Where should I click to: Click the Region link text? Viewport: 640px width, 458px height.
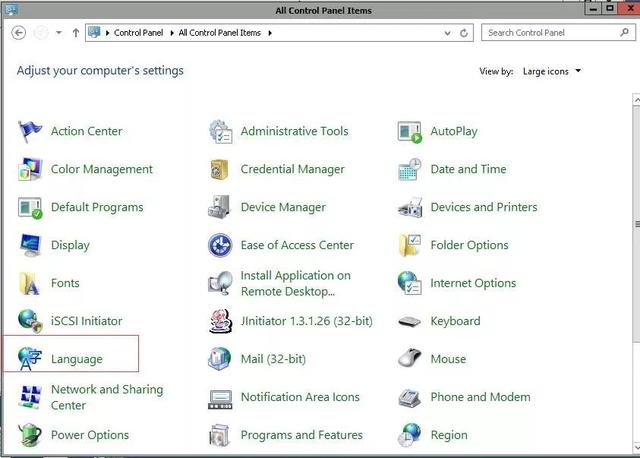click(449, 435)
